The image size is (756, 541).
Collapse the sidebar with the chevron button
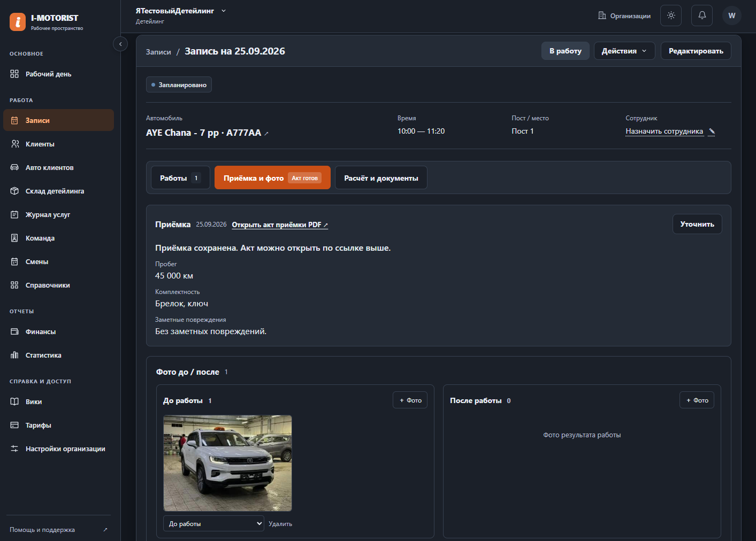pos(120,44)
